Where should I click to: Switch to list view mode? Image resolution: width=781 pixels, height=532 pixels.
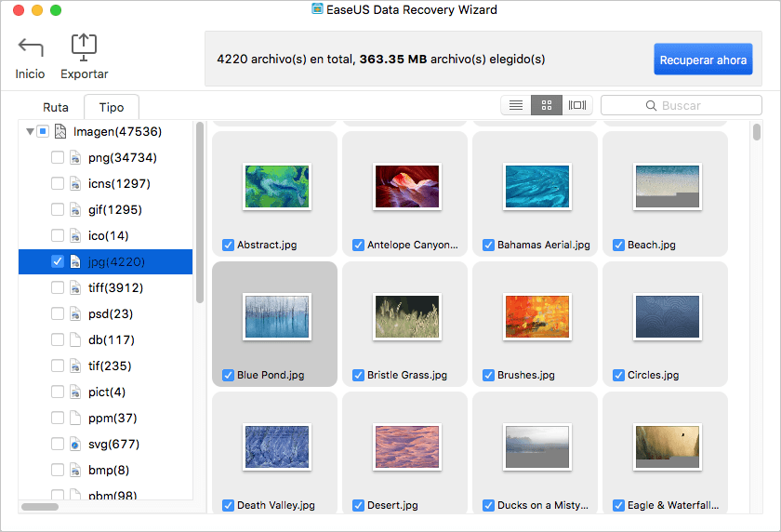(516, 106)
